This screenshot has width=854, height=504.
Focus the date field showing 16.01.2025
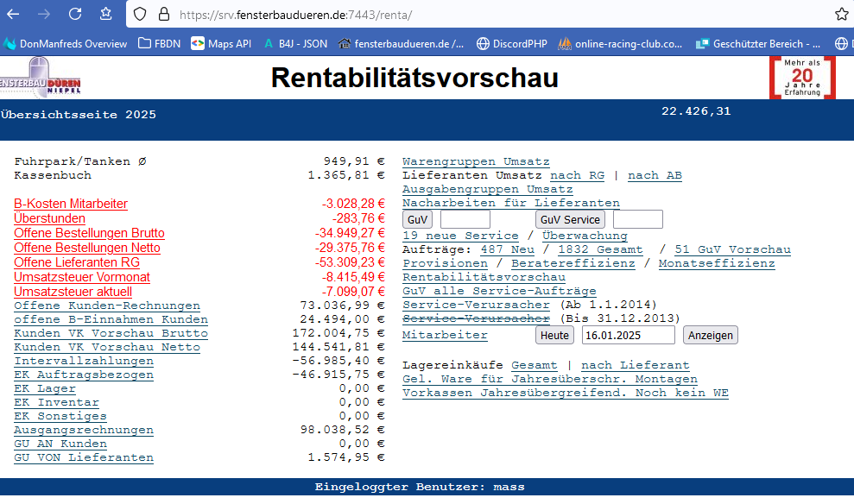tap(629, 335)
